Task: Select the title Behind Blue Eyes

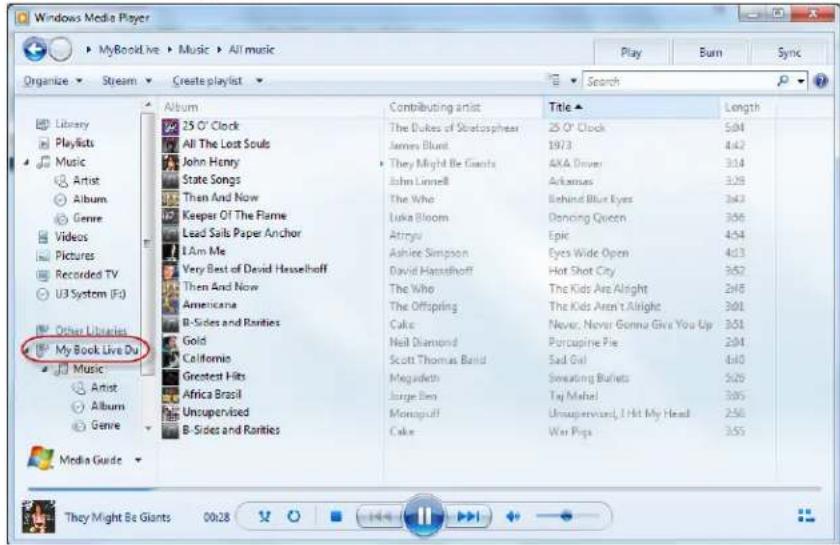Action: coord(590,199)
